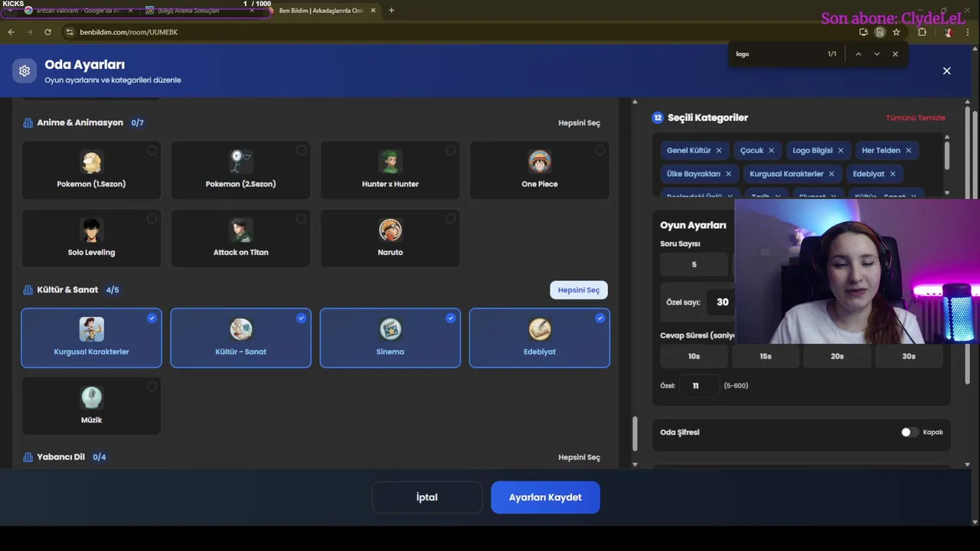Remove the Kurgusal Karakterler tag
The width and height of the screenshot is (980, 551).
(831, 174)
